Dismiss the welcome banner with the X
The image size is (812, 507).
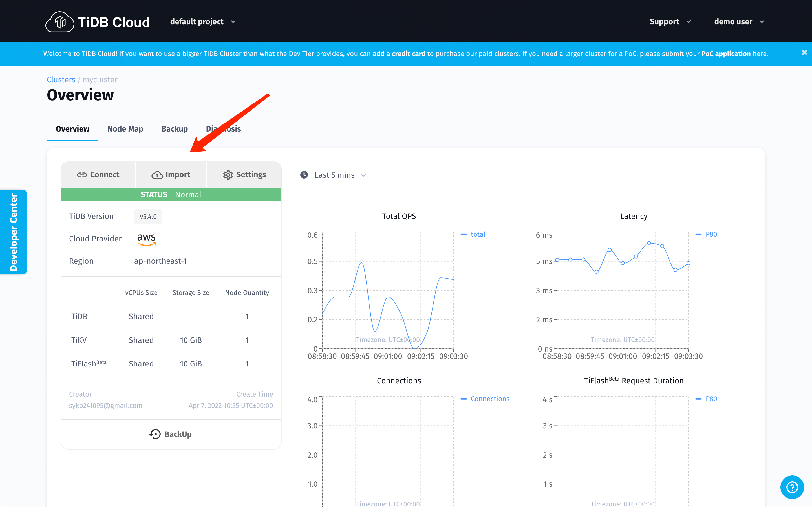point(804,52)
